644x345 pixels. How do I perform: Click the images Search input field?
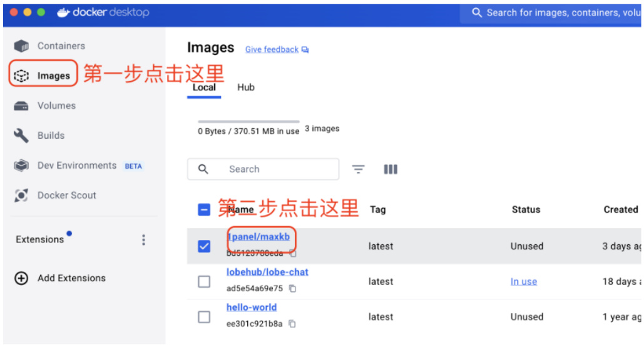point(263,169)
